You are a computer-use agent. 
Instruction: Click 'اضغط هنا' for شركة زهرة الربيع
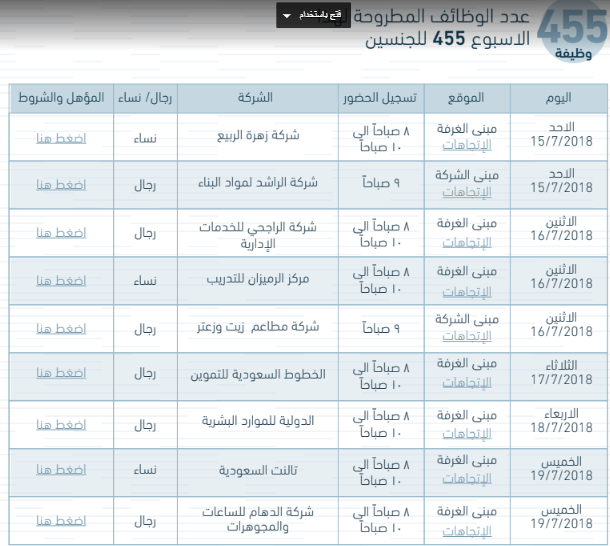pyautogui.click(x=61, y=138)
